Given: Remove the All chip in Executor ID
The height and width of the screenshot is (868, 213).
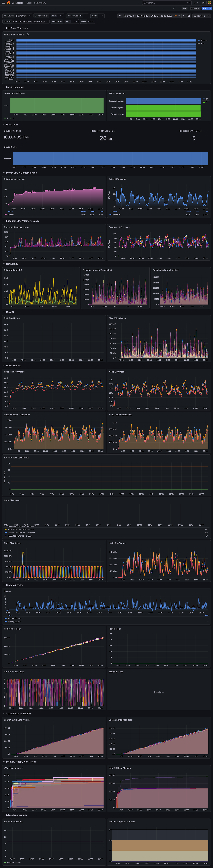Looking at the screenshot, I should 69,21.
